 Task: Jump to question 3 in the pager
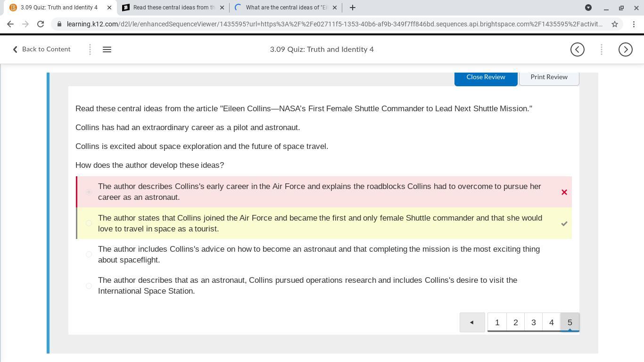pos(534,322)
